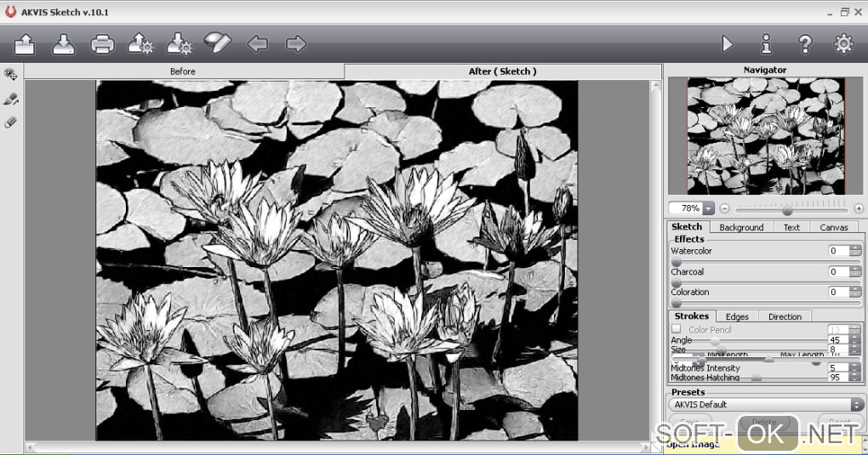This screenshot has width=868, height=455.
Task: Open the Direction sub-tab
Action: click(x=785, y=316)
